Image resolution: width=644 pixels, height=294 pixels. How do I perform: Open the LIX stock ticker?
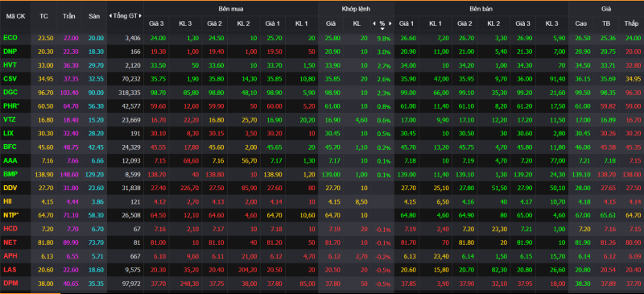tap(9, 133)
